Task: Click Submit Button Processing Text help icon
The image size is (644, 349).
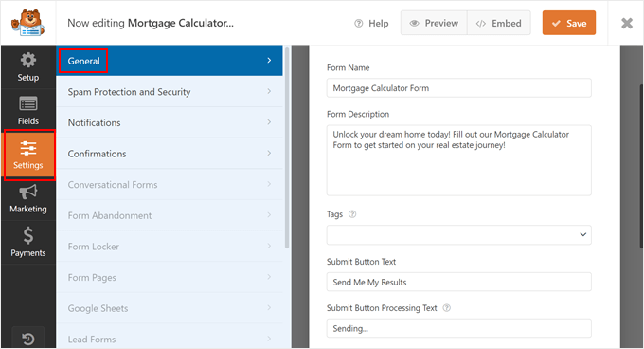Action: click(x=446, y=308)
